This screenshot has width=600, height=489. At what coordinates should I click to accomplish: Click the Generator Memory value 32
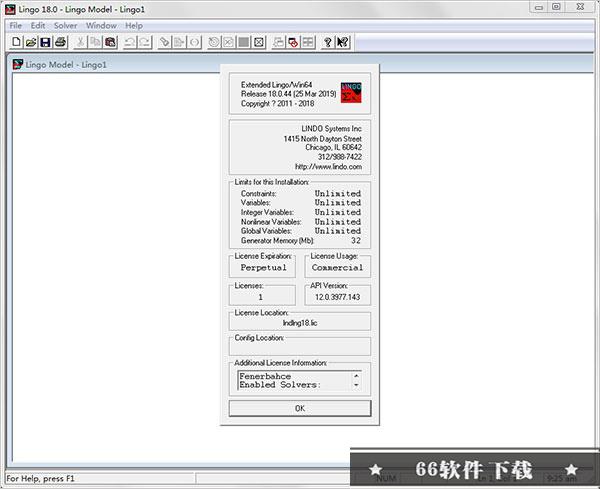click(356, 240)
